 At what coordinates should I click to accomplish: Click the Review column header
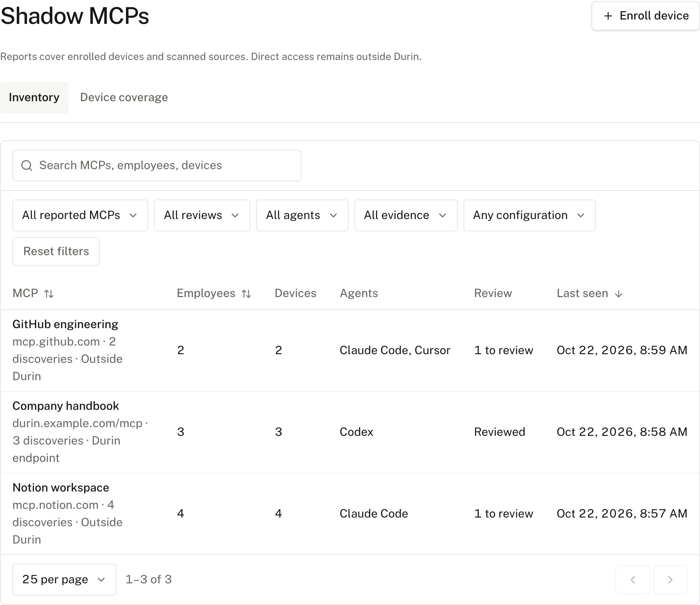pyautogui.click(x=493, y=293)
